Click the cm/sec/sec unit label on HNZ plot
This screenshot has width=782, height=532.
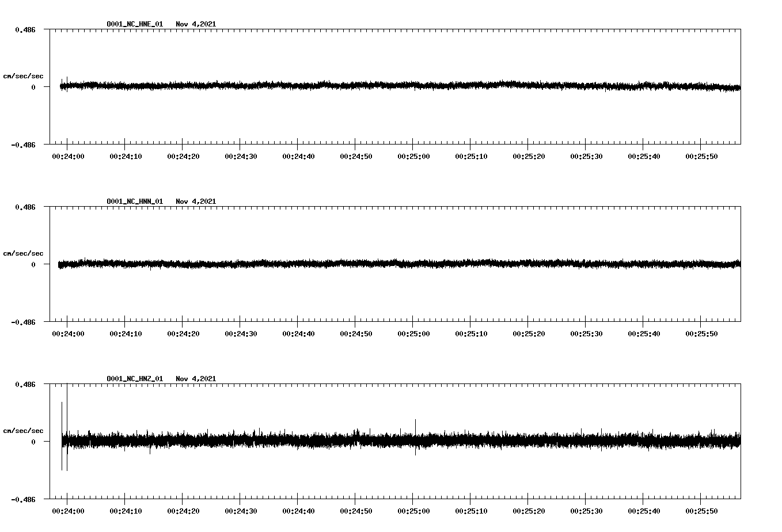[23, 431]
